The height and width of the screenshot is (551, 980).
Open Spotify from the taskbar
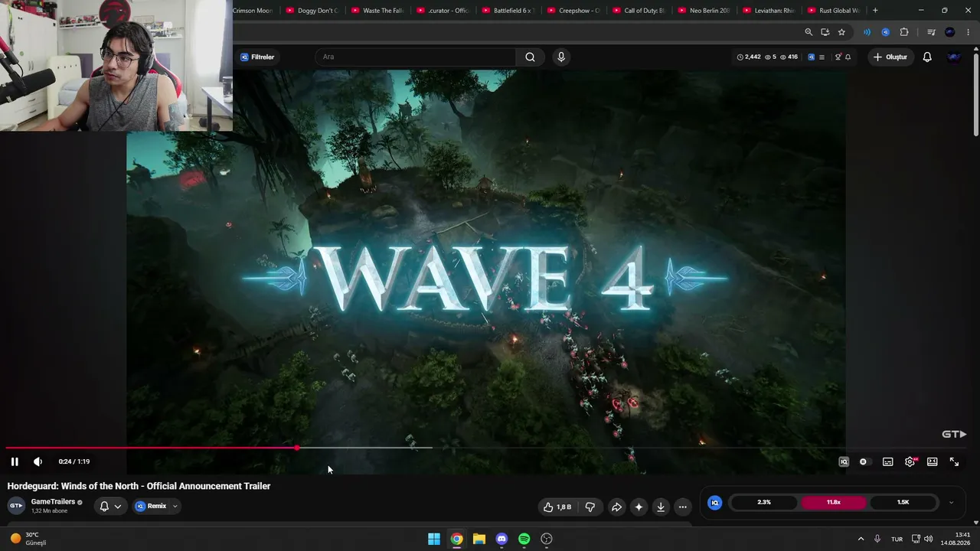tap(524, 539)
